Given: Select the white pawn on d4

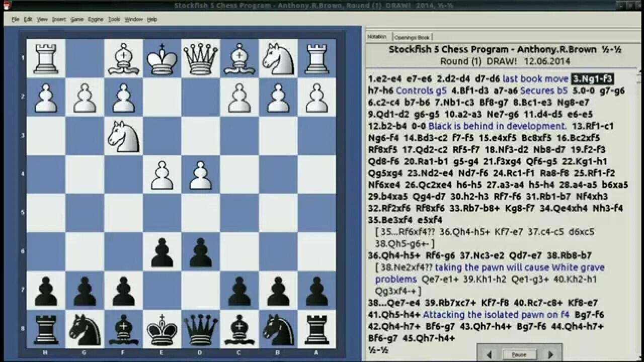Looking at the screenshot, I should (201, 174).
